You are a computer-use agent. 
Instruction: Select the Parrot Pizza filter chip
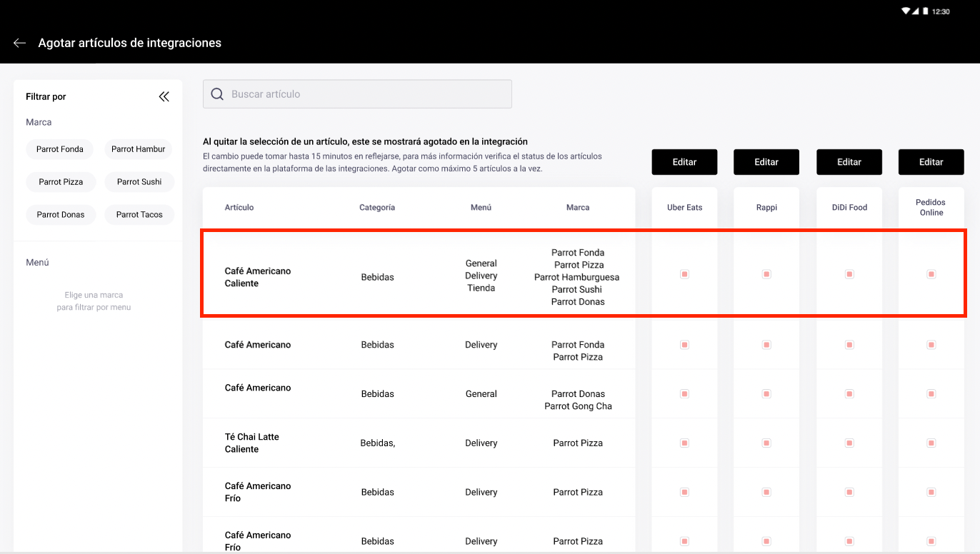click(61, 182)
